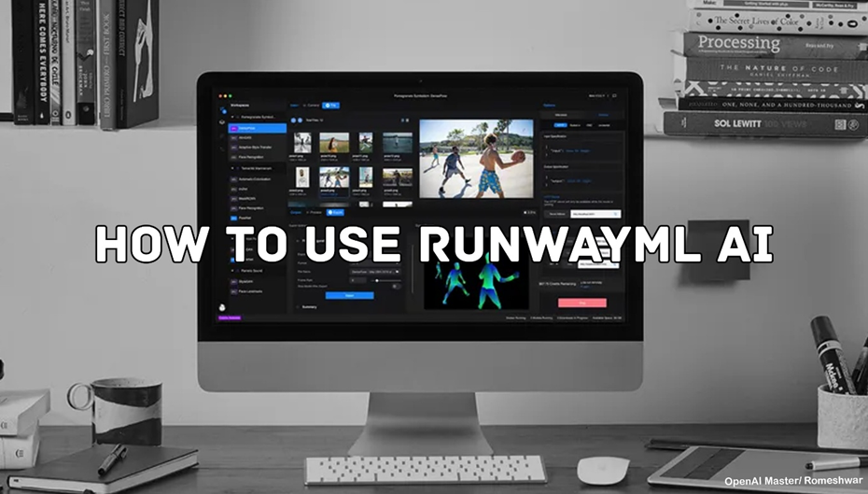
Task: Open the AttnGAN model
Action: coord(245,138)
